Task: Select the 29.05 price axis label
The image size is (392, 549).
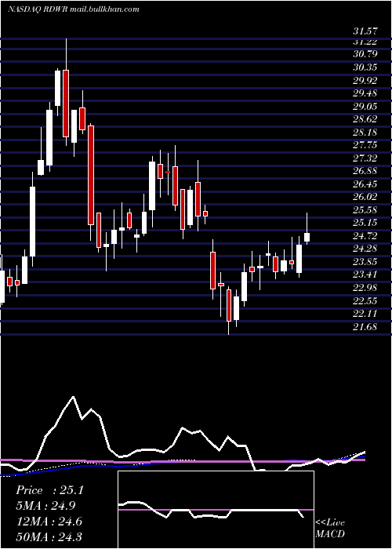Action: point(365,107)
